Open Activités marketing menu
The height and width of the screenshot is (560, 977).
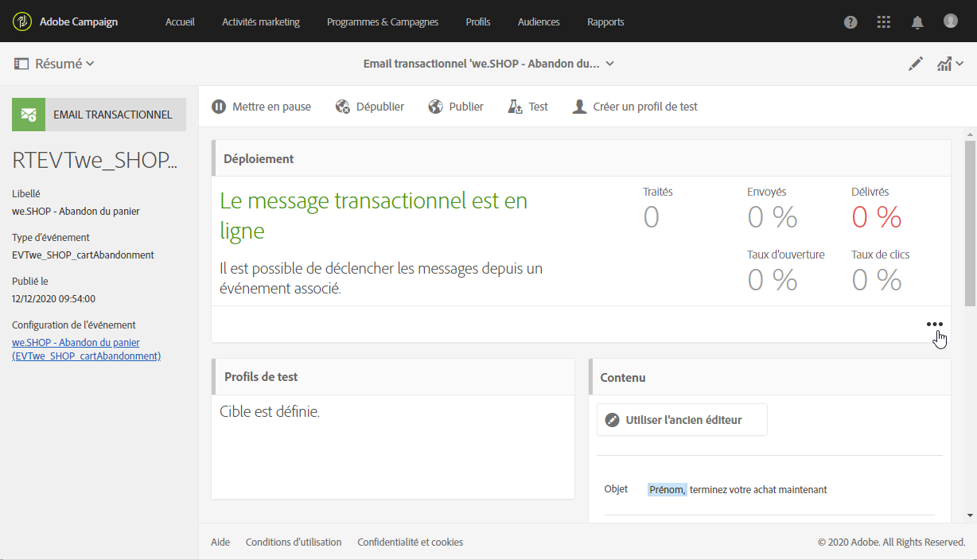[x=261, y=21]
